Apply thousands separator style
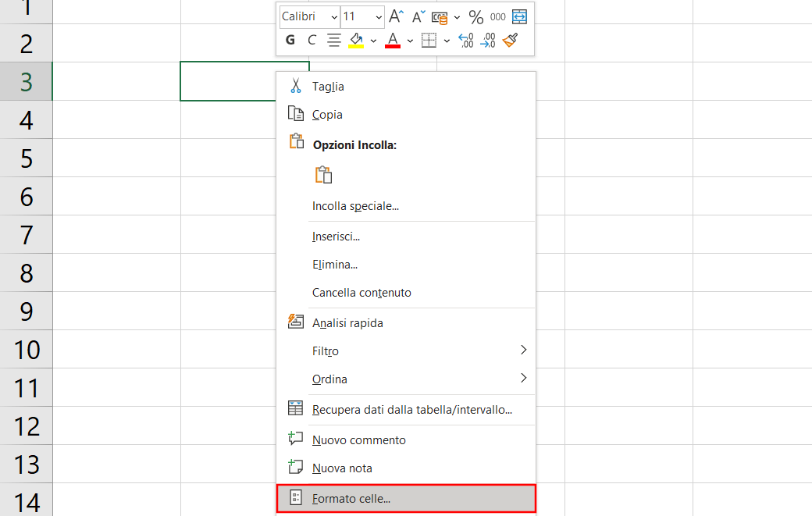The image size is (812, 516). pyautogui.click(x=497, y=17)
